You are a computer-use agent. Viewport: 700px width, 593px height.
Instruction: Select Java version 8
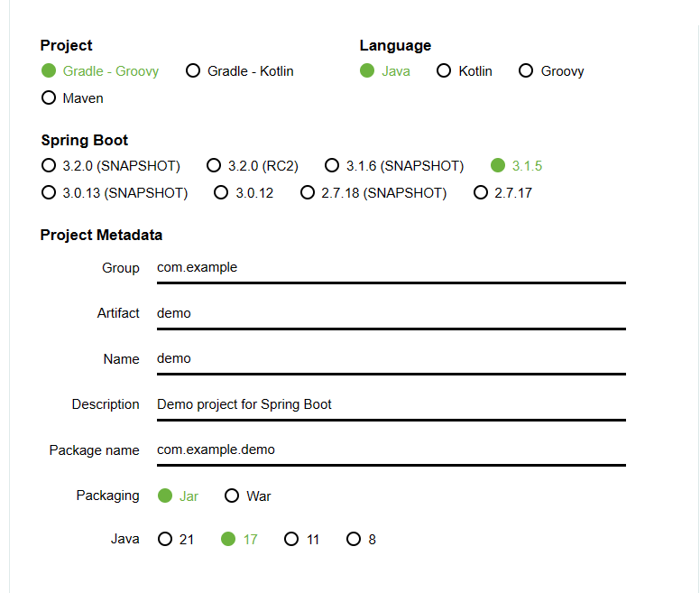point(354,540)
